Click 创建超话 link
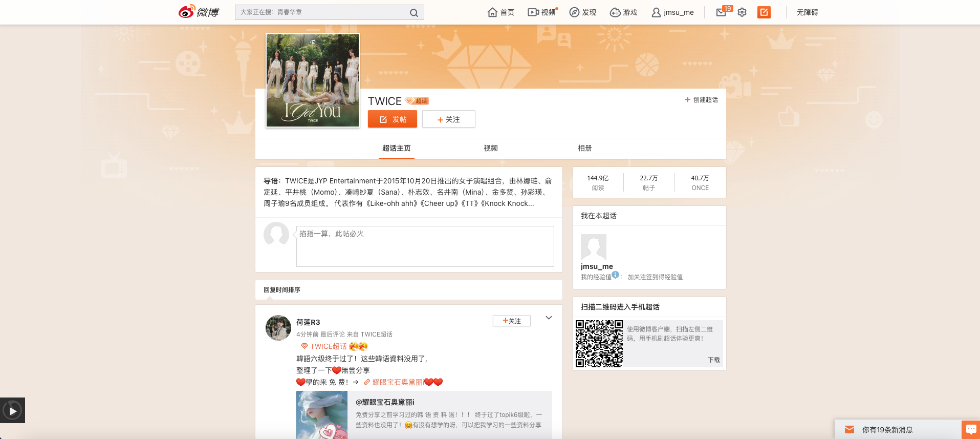Viewport: 980px width, 439px height. point(702,100)
